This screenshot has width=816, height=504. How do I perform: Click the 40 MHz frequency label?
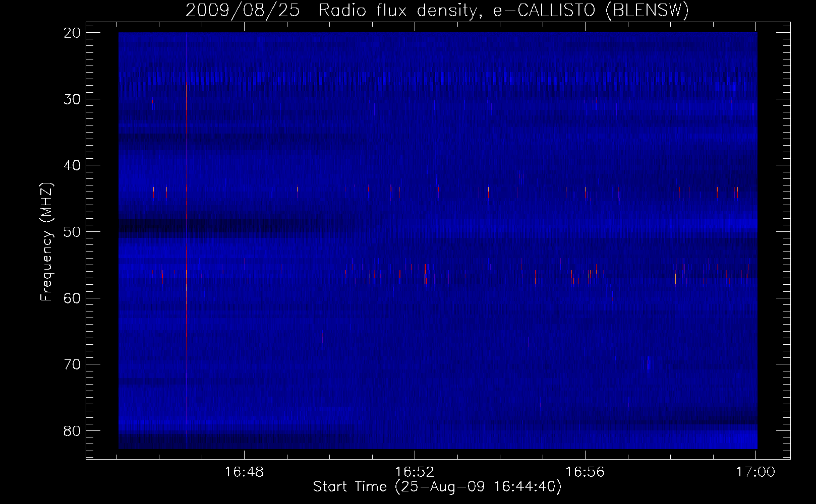(x=73, y=165)
